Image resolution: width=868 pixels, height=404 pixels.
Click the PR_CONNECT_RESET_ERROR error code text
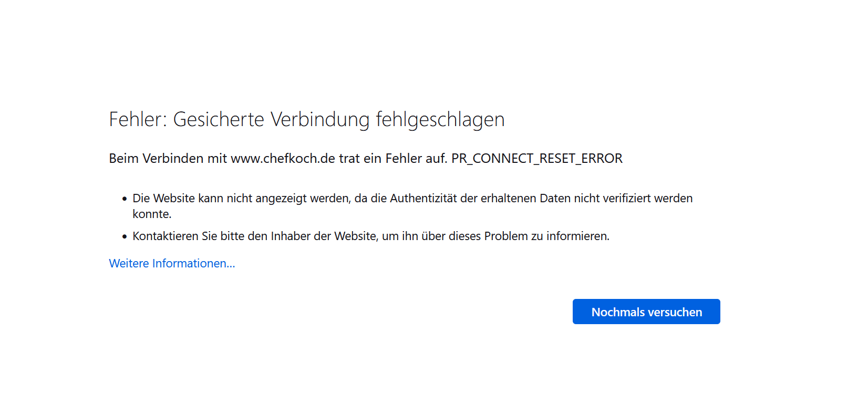(537, 159)
